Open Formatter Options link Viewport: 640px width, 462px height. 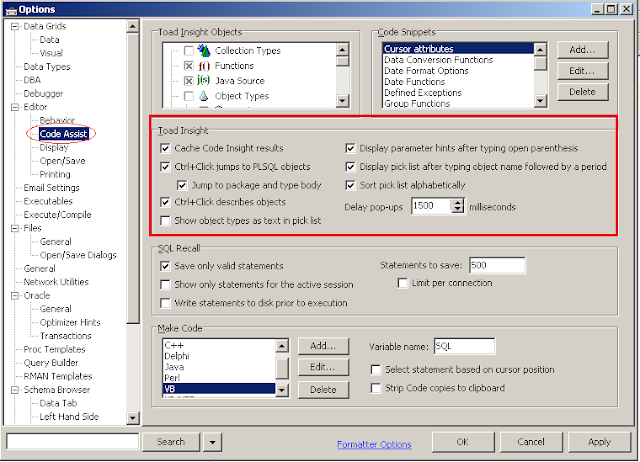coord(374,444)
